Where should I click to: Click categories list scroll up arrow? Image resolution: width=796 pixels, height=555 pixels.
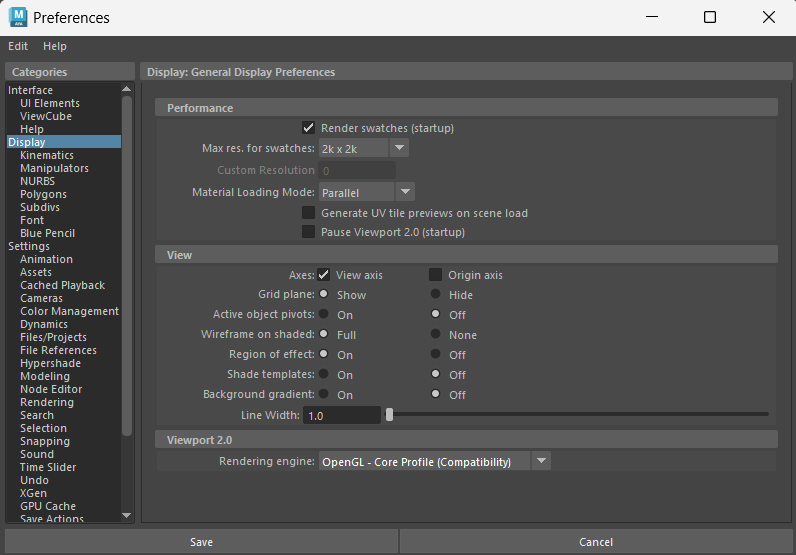click(126, 89)
